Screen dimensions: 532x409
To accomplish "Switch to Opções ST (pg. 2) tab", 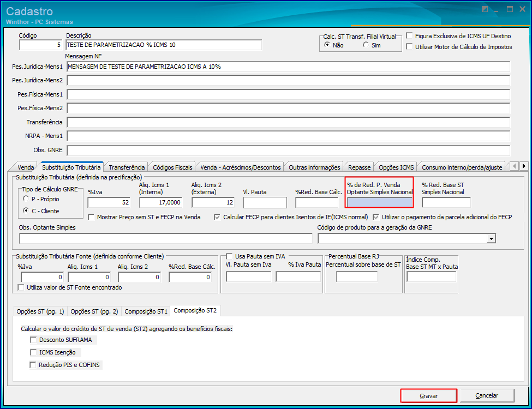I will 94,311.
